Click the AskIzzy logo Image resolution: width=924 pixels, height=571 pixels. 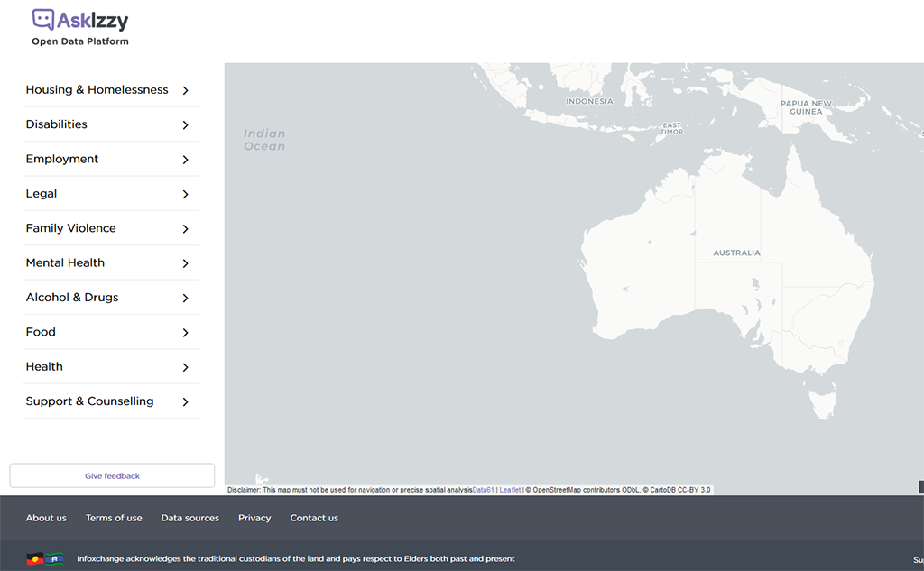click(80, 20)
